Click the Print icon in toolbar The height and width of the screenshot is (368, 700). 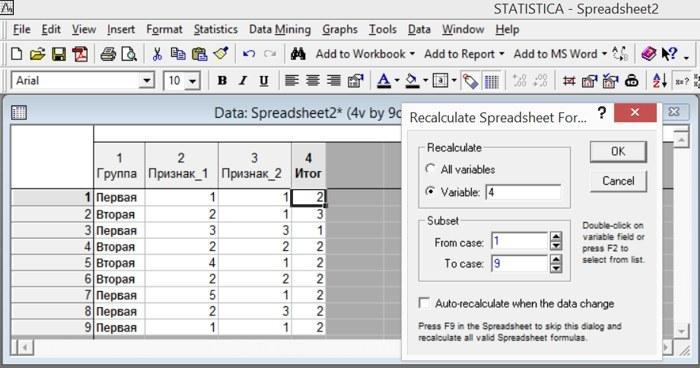108,54
